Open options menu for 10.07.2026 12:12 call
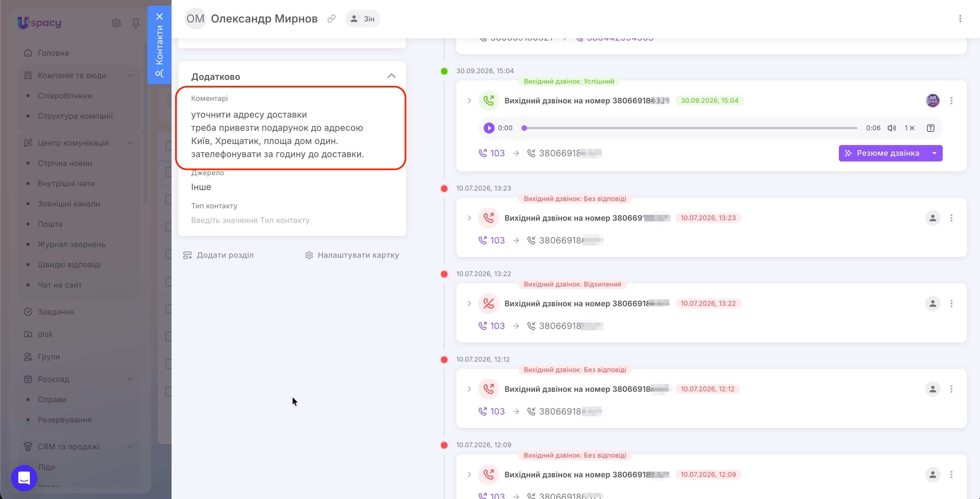This screenshot has width=980, height=499. pos(951,389)
